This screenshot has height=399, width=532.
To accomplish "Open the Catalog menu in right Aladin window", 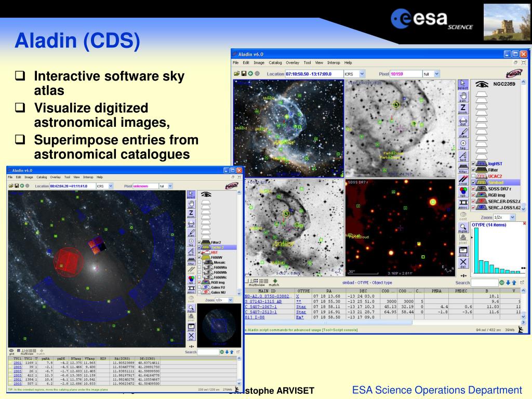I will 275,63.
